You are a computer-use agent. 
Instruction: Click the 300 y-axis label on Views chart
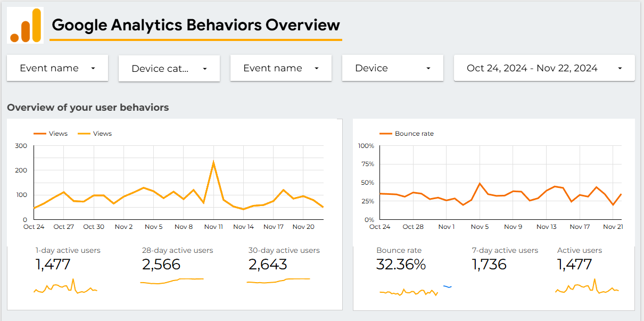[21, 146]
